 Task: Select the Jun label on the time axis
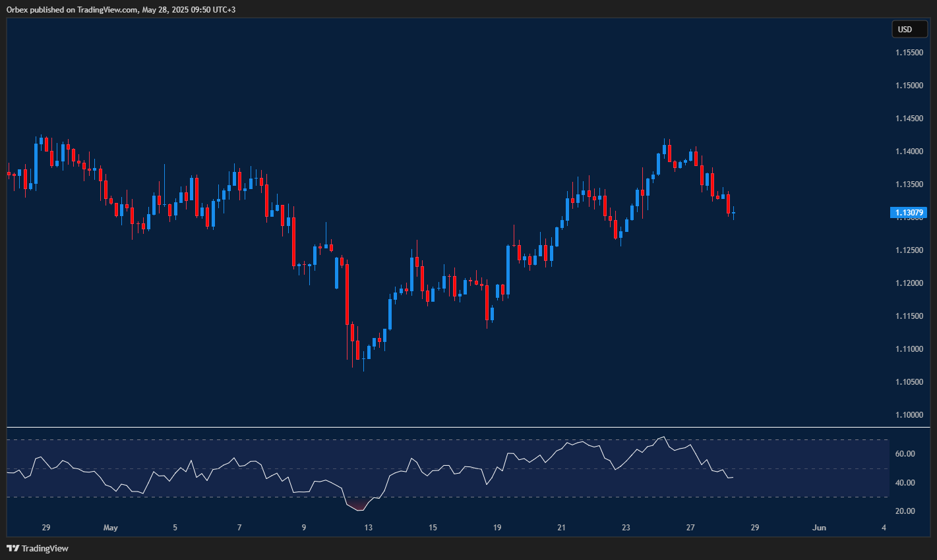[x=820, y=527]
